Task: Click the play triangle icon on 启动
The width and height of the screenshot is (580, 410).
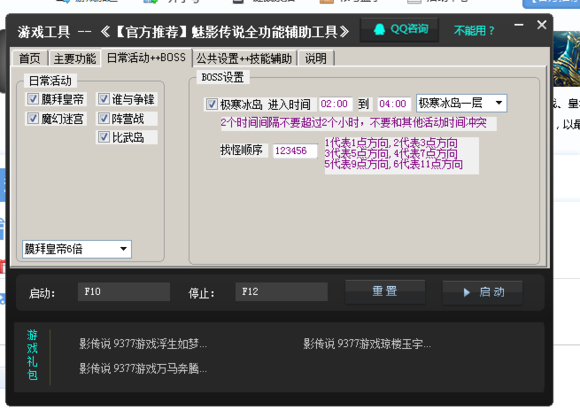Action: pos(466,293)
